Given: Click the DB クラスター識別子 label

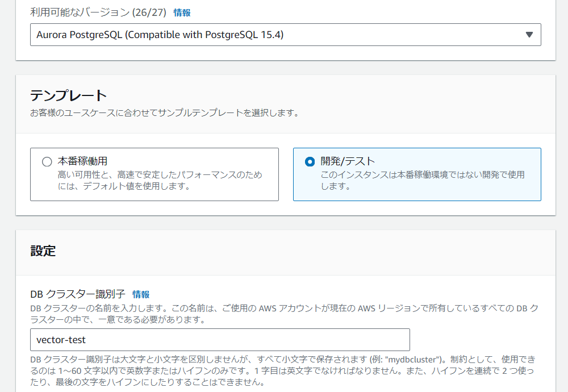Looking at the screenshot, I should coord(72,295).
